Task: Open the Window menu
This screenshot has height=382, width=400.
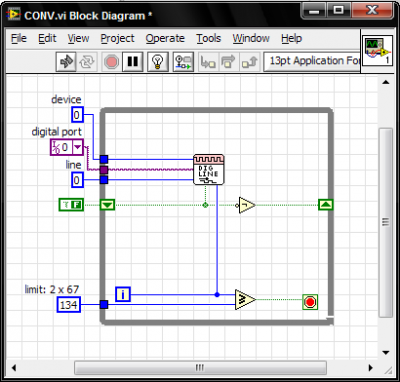Action: coord(251,38)
